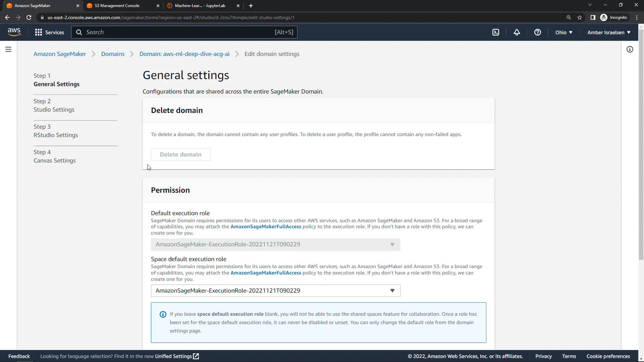Bookmark this page with star icon
Screen dimensions: 644x362
[x=580, y=17]
